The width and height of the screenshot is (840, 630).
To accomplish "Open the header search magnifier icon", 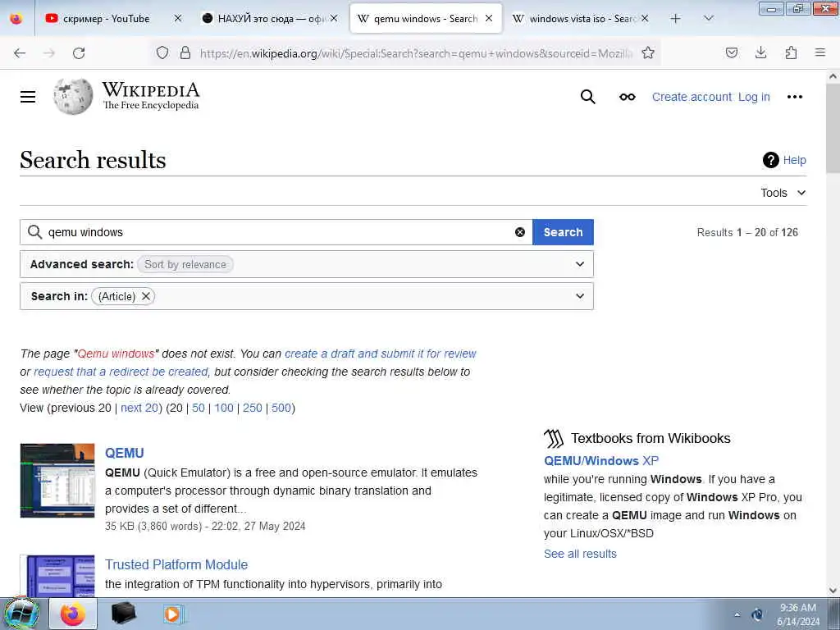I will pos(587,97).
